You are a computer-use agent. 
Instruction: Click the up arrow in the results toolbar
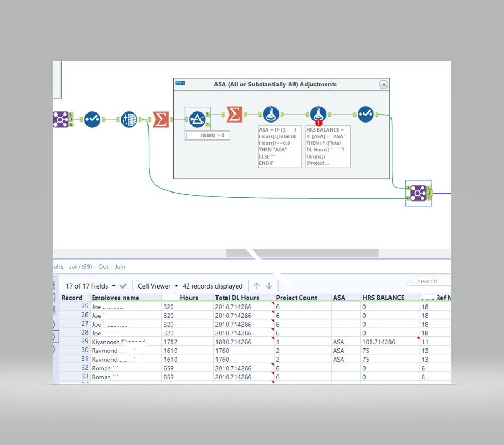(257, 285)
